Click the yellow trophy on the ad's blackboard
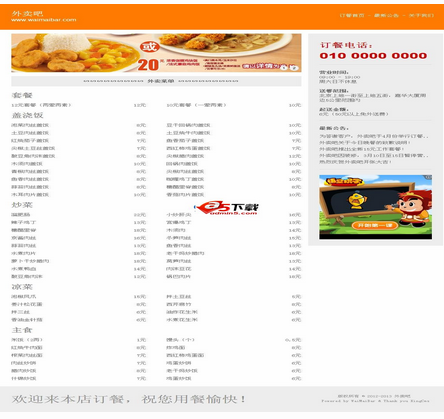This screenshot has width=444, height=419. click(x=357, y=201)
